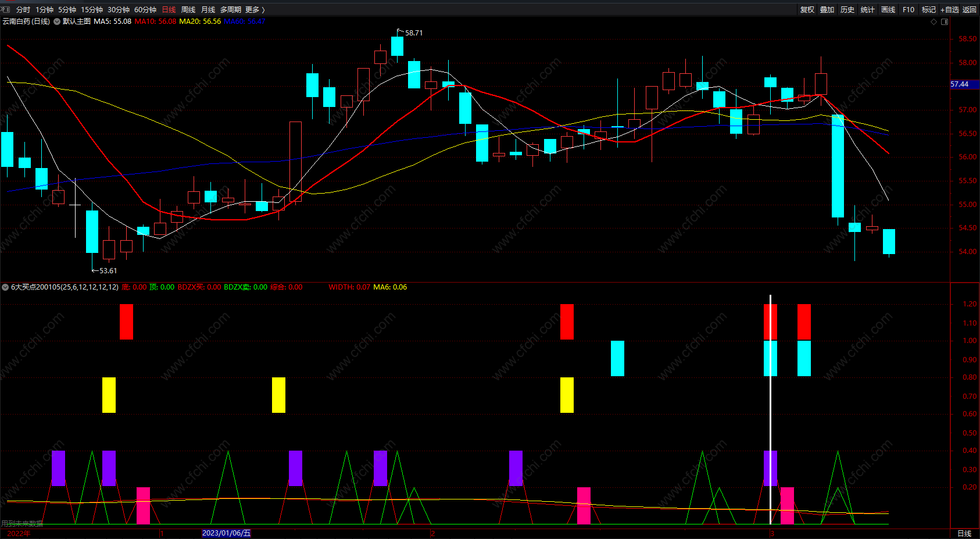Click the 云南白药(日线) stock title

click(26, 22)
